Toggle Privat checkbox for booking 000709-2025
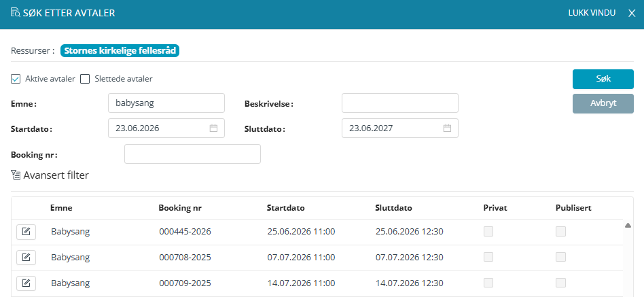The image size is (644, 297). (x=488, y=283)
